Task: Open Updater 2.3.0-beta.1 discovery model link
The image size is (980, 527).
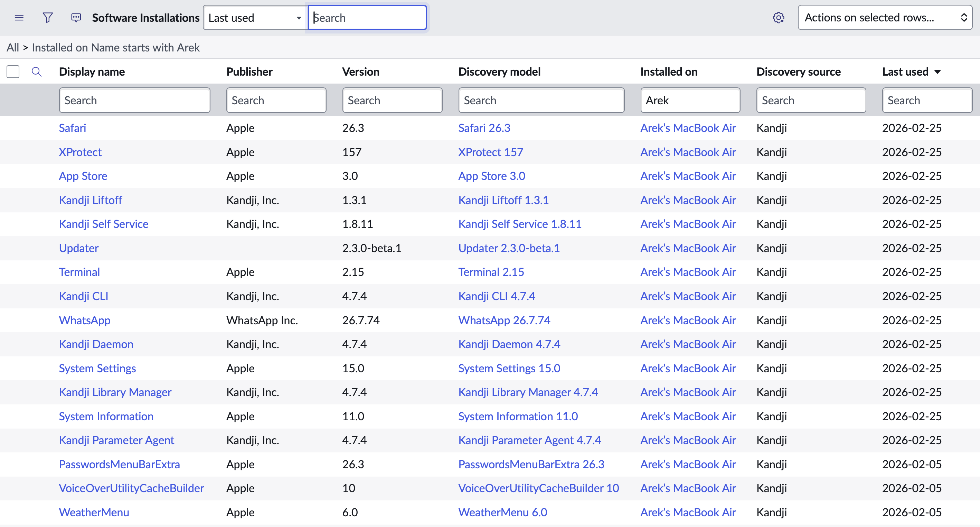Action: (509, 248)
